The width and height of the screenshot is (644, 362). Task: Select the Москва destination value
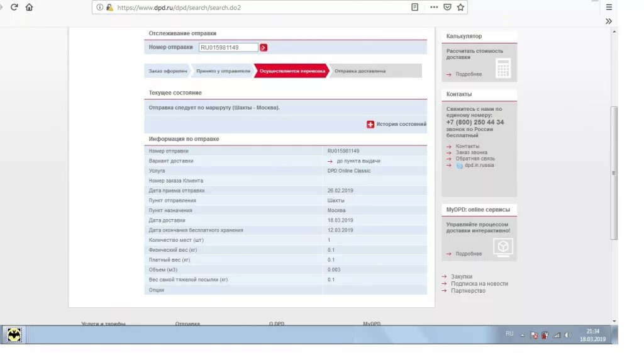336,210
